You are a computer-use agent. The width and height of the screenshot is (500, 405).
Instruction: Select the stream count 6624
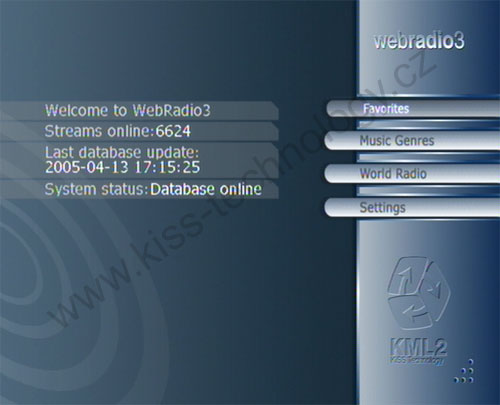173,131
